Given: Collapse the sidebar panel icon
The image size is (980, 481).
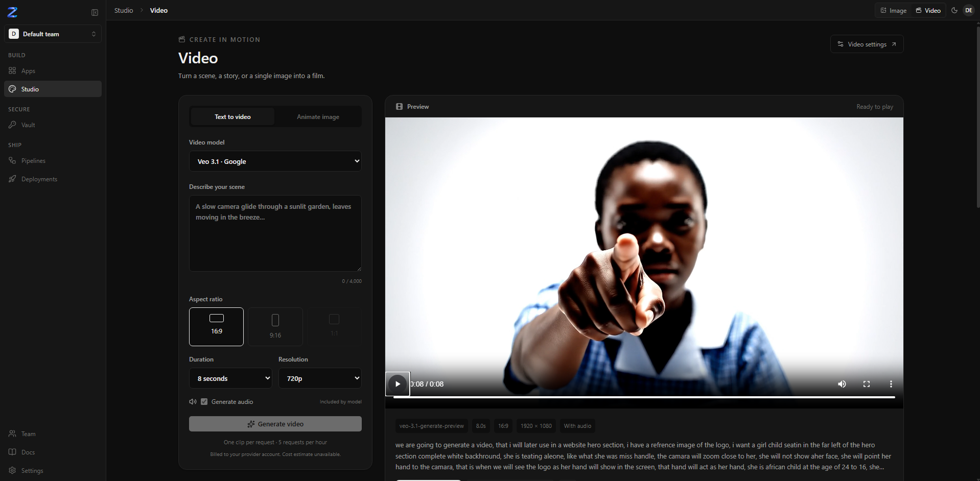Looking at the screenshot, I should pos(95,12).
